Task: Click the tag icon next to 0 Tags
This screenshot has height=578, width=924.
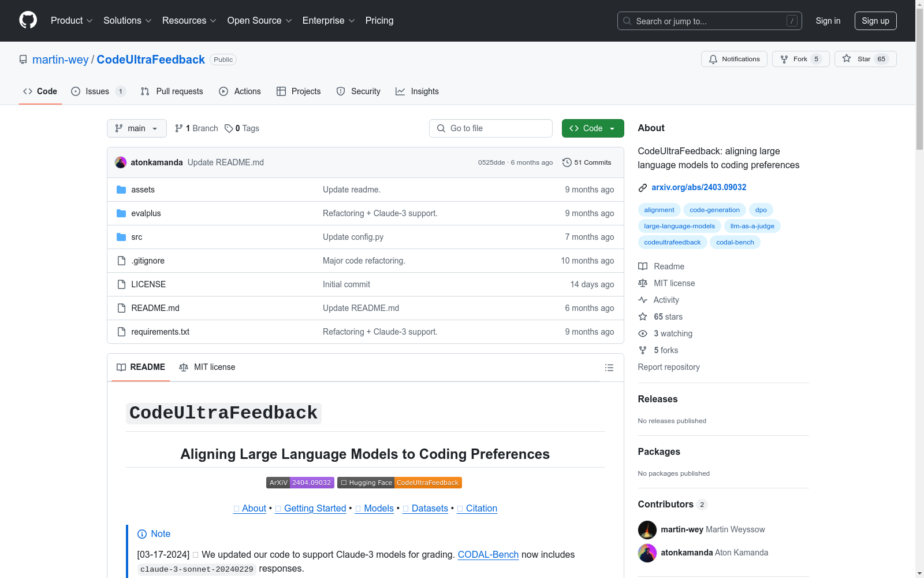Action: point(229,128)
